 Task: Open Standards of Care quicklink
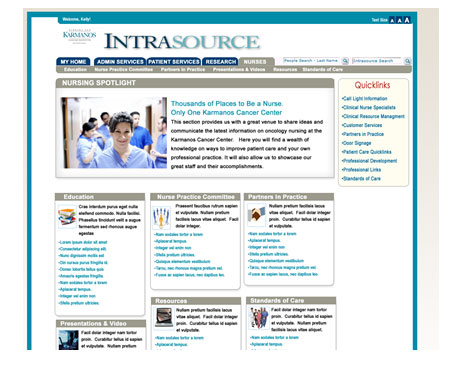click(x=361, y=179)
